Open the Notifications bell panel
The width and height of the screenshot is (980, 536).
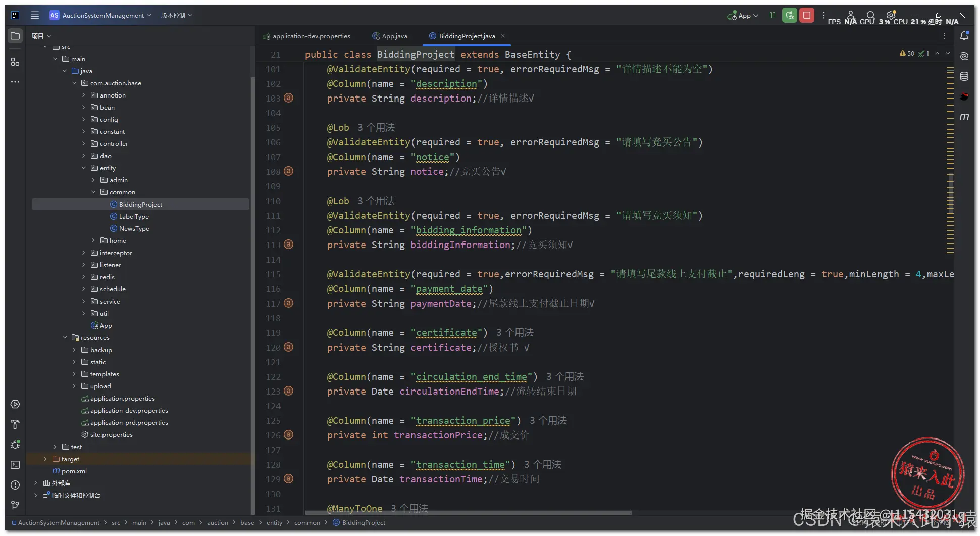tap(964, 36)
